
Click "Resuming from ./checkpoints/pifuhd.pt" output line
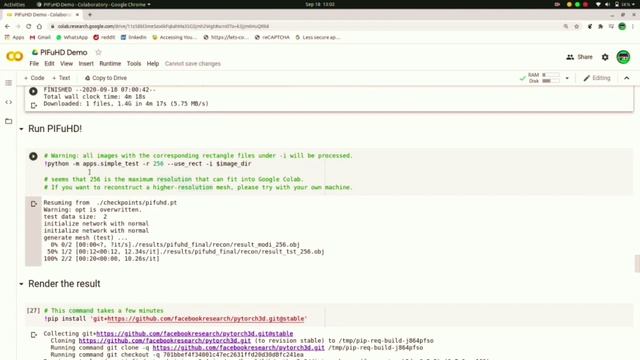pos(110,202)
